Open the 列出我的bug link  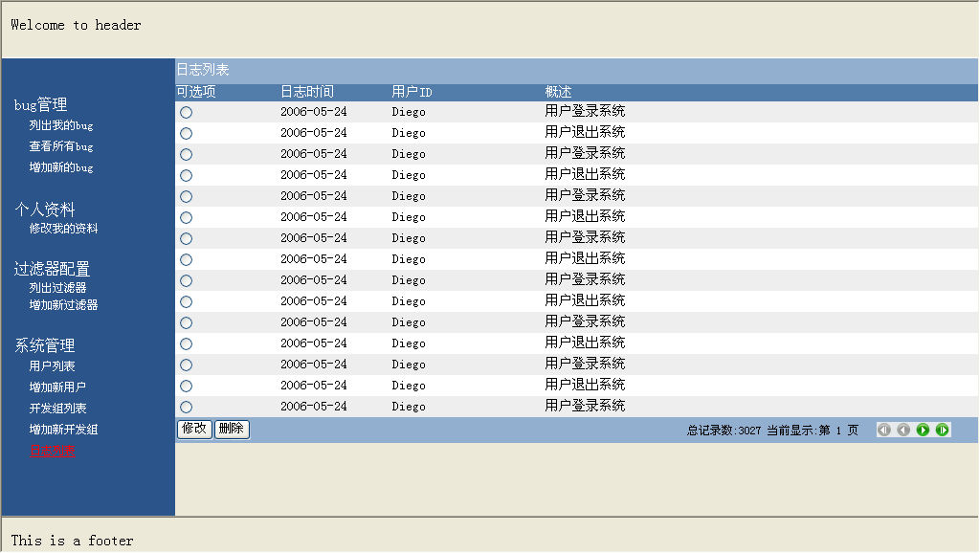click(61, 125)
